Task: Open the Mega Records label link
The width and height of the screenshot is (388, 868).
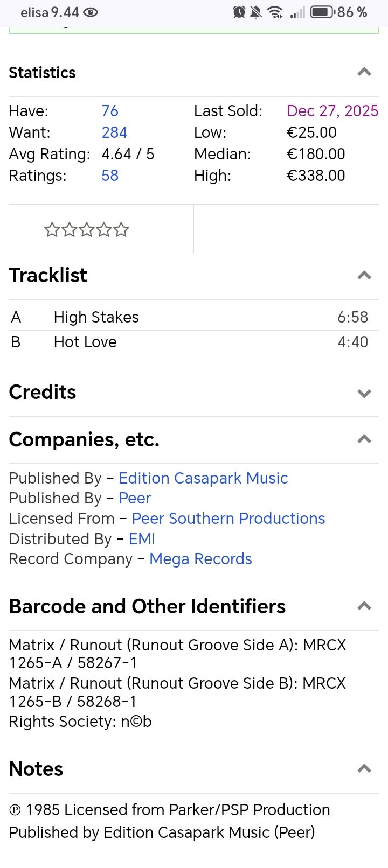Action: 200,559
